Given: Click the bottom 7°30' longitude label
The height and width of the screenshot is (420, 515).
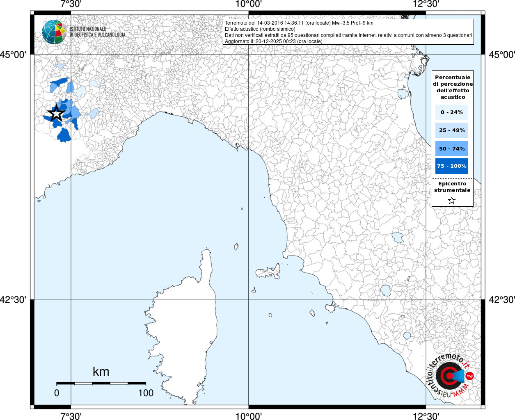Looking at the screenshot, I should click(x=71, y=416).
